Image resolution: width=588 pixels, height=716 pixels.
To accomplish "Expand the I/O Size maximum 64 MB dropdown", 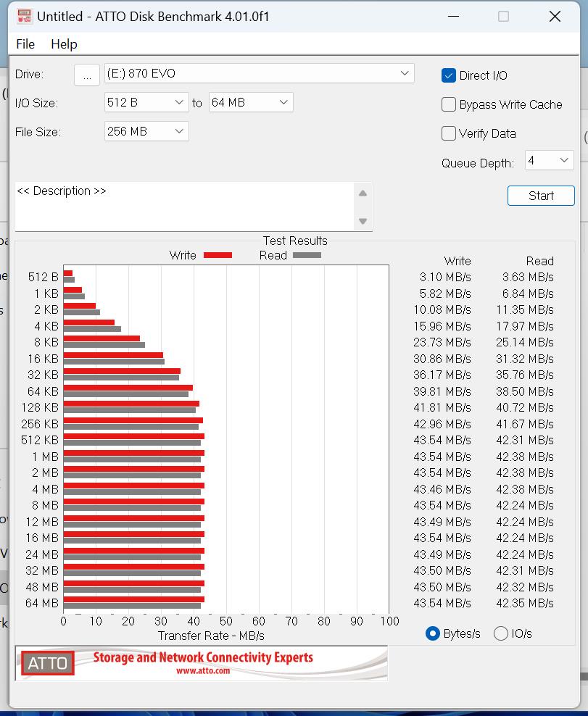I will coord(250,102).
